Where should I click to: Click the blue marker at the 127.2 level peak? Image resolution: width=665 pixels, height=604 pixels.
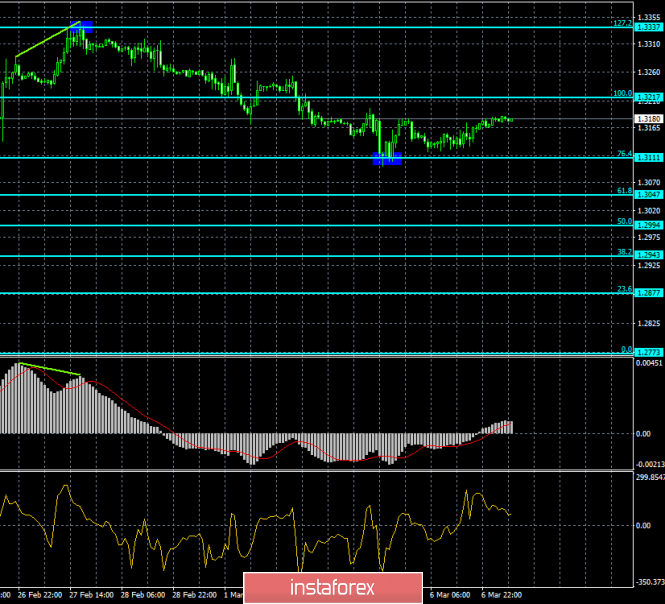(x=82, y=27)
